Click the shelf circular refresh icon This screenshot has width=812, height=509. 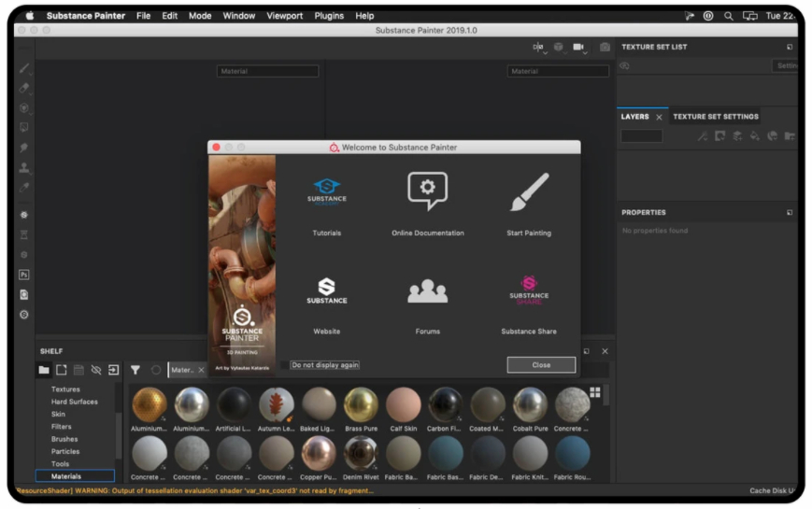point(156,370)
